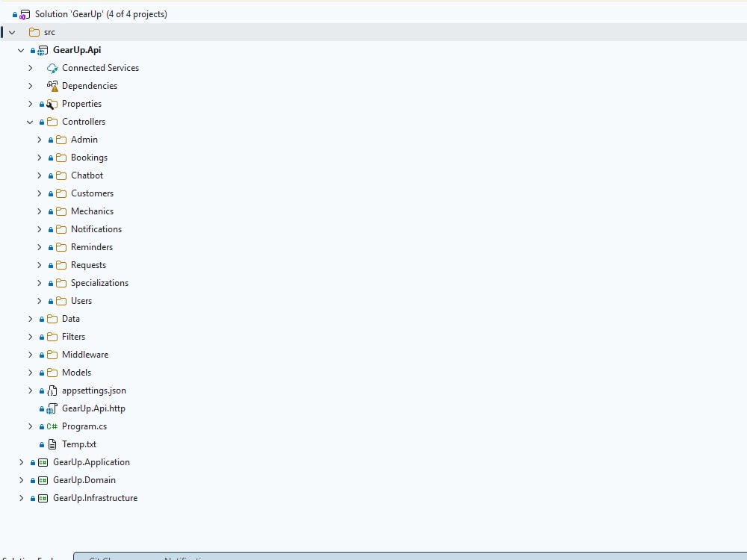Collapse the Controllers folder
Viewport: 747px width, 560px height.
click(x=30, y=122)
